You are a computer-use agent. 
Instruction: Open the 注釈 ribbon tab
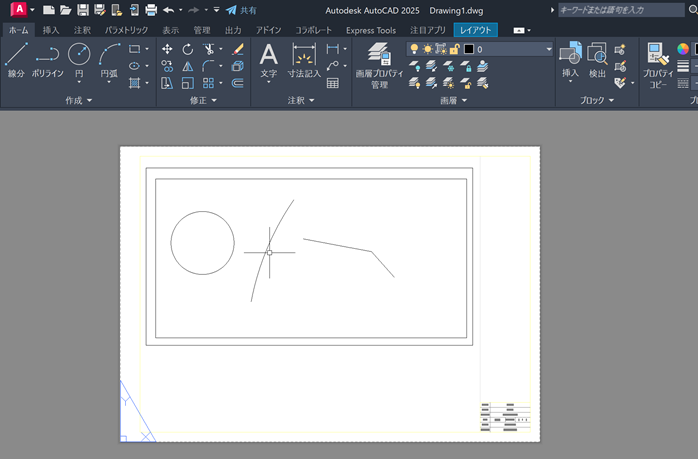tap(82, 30)
